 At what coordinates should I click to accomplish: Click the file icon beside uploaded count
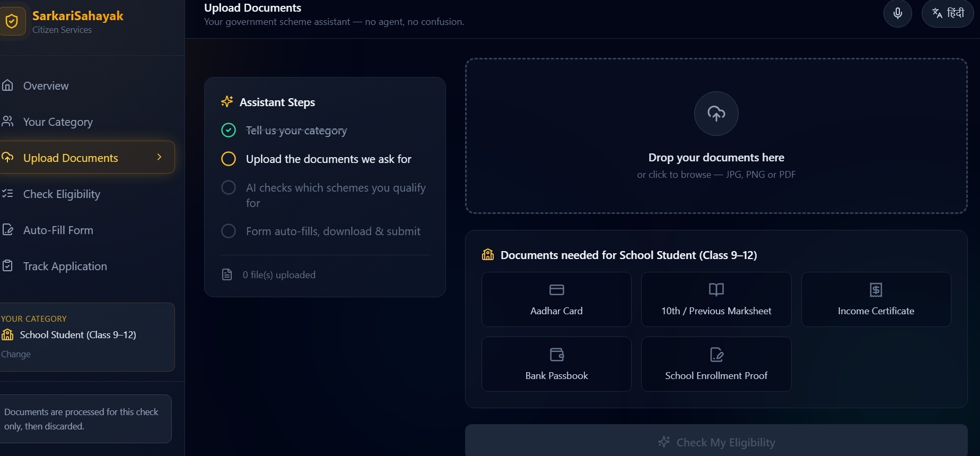227,274
